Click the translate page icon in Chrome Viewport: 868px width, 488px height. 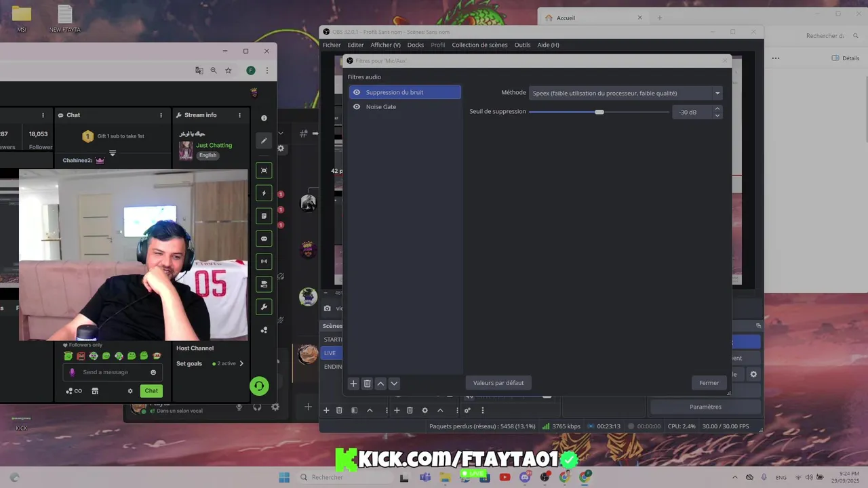[x=199, y=70]
